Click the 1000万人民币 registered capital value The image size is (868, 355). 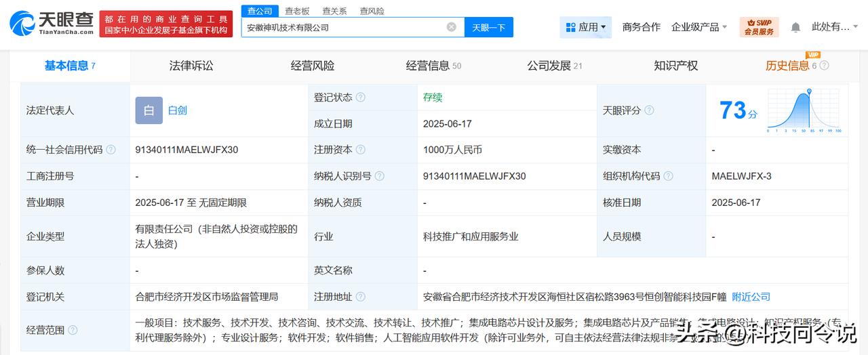point(452,150)
